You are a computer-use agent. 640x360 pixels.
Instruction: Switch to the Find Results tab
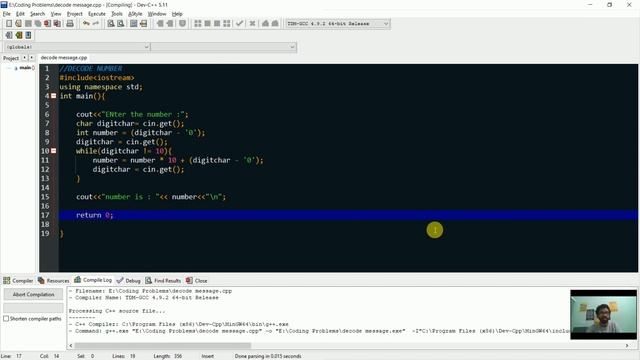click(163, 280)
